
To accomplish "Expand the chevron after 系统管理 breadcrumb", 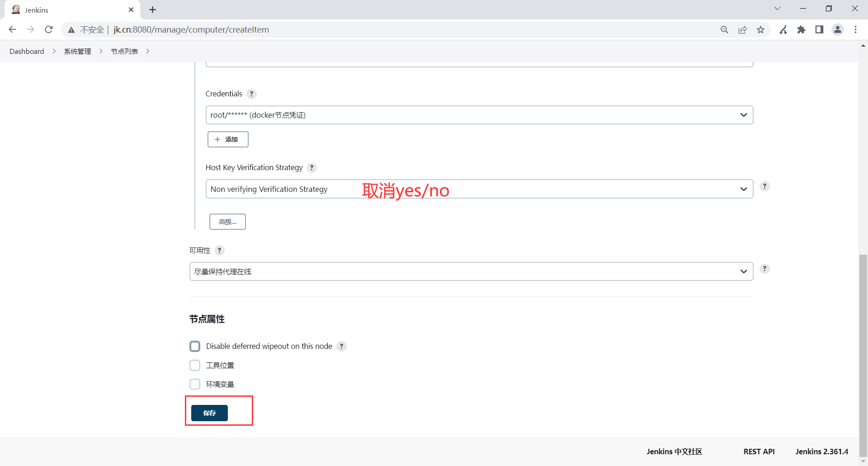I will (101, 51).
